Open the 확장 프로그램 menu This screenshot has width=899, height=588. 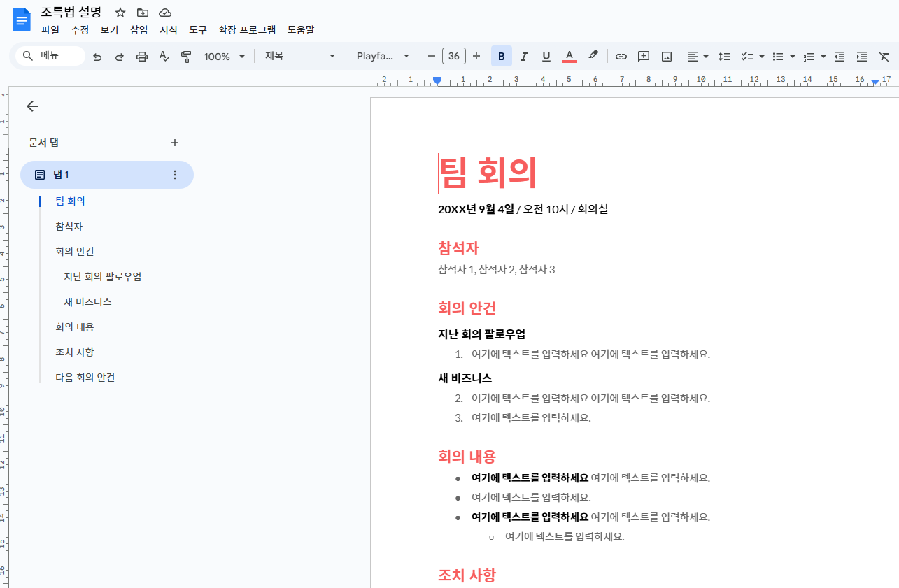pos(247,30)
